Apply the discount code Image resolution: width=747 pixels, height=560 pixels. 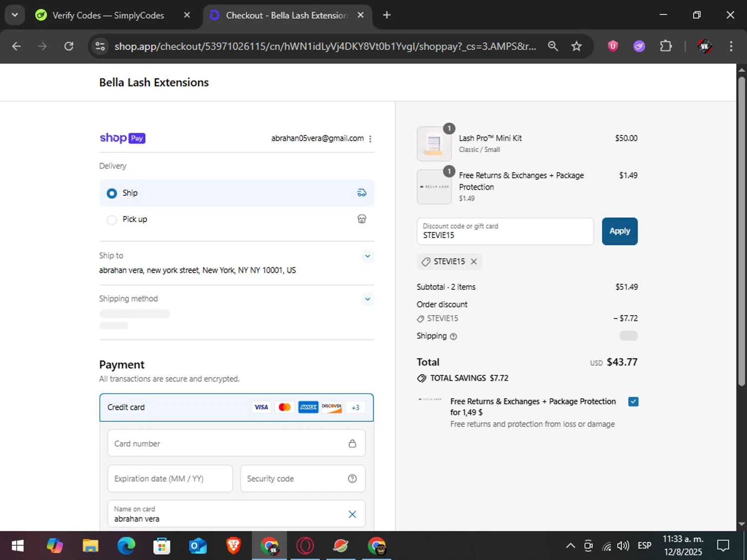[x=620, y=231]
